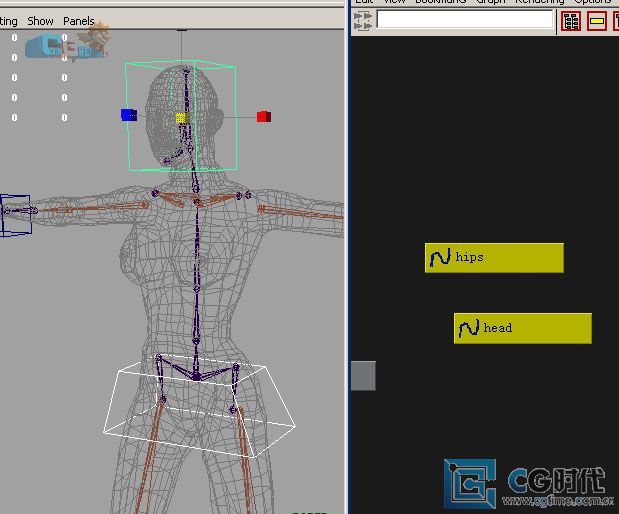Screen dimensions: 619x514
Task: Click the blue Z-axis manipulator handle
Action: tap(129, 115)
